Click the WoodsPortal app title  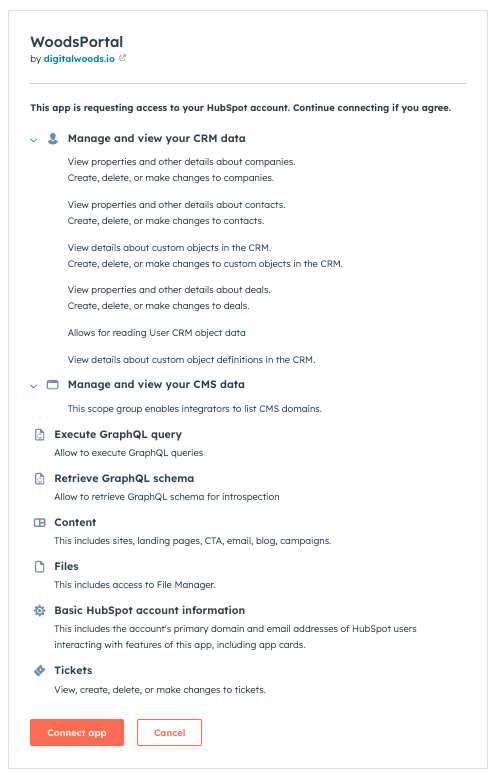tap(77, 42)
